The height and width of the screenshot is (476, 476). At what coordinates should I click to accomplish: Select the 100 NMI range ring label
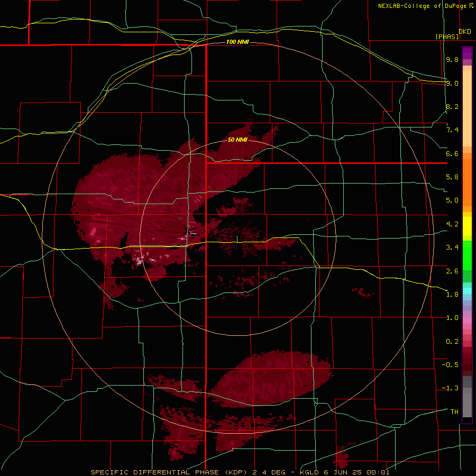pos(237,42)
